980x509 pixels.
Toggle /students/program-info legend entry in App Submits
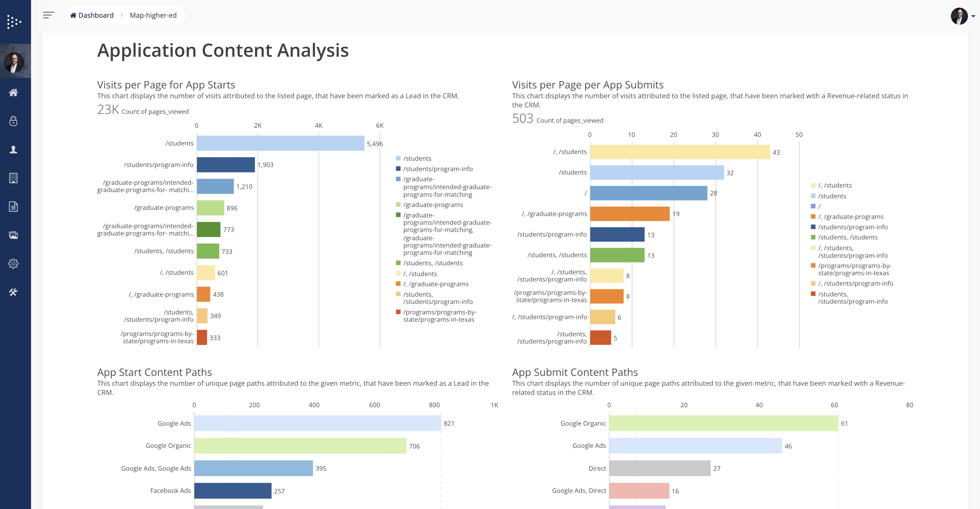pos(849,227)
